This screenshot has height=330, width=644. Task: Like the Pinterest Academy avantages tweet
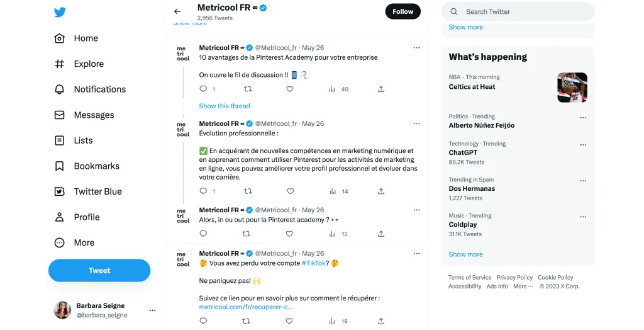(x=290, y=89)
